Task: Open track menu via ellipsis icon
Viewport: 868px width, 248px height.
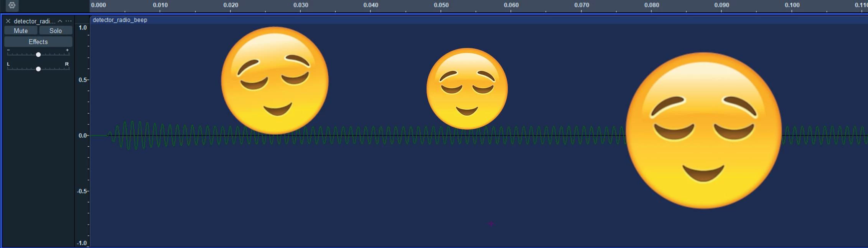Action: [x=69, y=21]
